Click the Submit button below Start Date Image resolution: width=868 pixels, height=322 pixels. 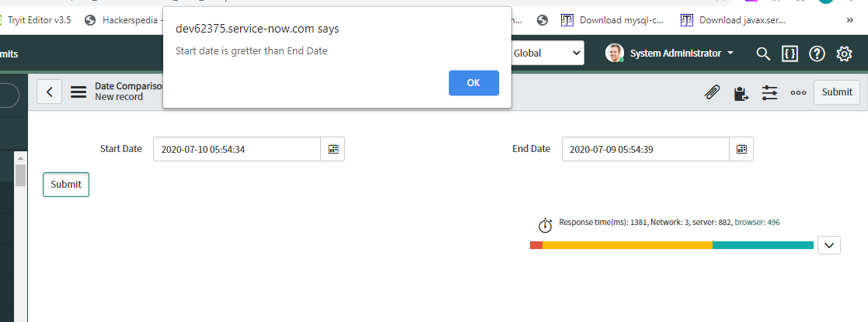tap(66, 185)
